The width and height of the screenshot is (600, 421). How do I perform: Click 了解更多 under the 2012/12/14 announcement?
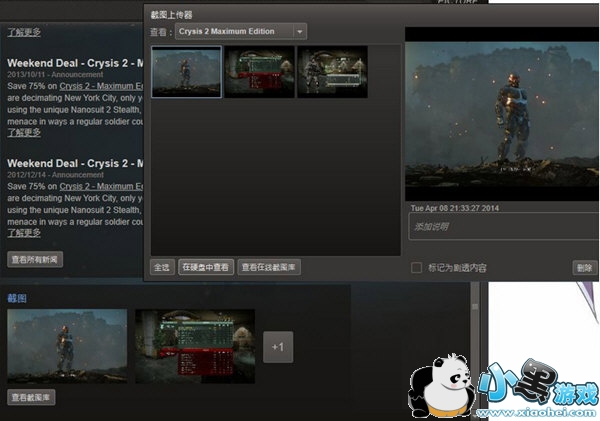(x=24, y=233)
